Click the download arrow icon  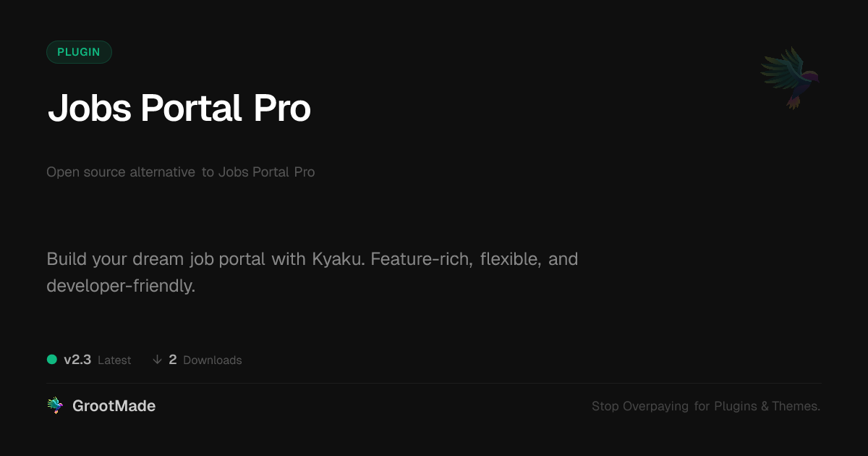click(x=157, y=360)
